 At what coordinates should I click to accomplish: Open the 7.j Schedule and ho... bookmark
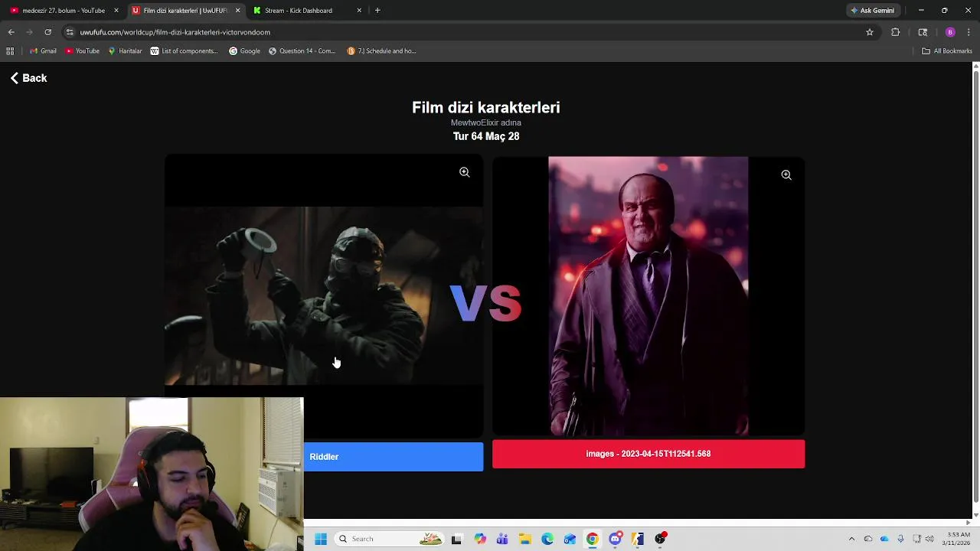[381, 51]
